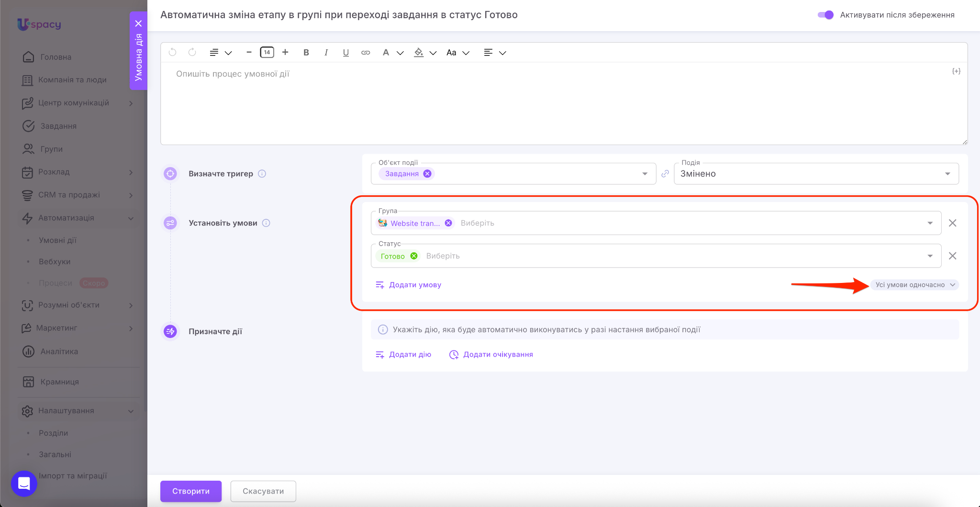The height and width of the screenshot is (507, 980).
Task: Remove the Завдання tag from Об'єкт події
Action: (427, 174)
